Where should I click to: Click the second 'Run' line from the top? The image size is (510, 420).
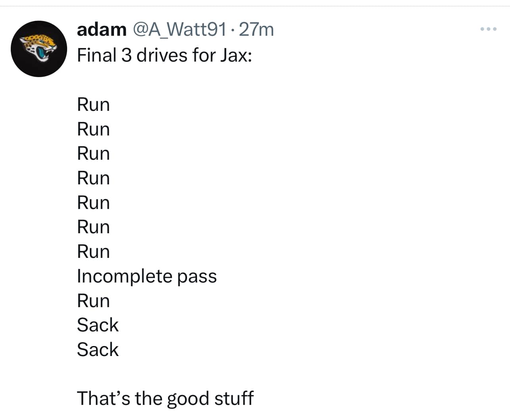(93, 130)
